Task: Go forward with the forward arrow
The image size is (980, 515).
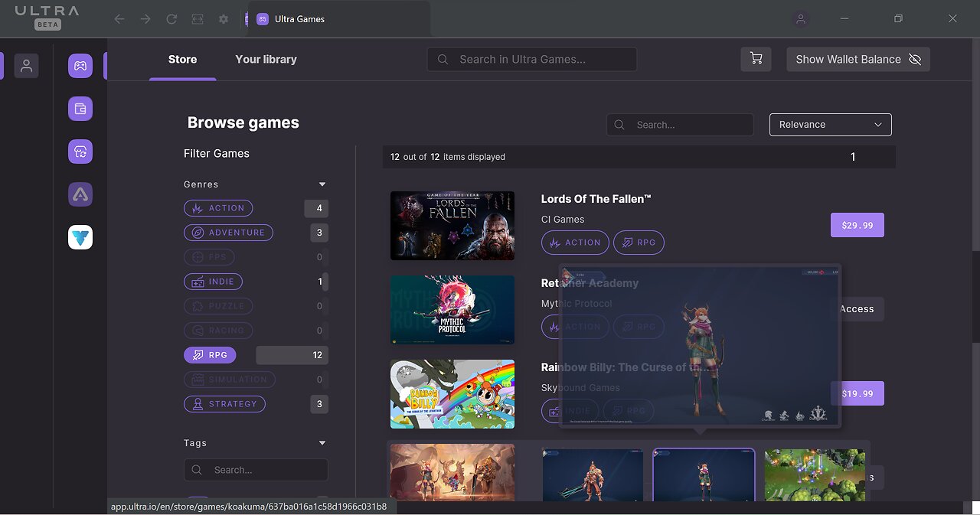Action: tap(145, 19)
